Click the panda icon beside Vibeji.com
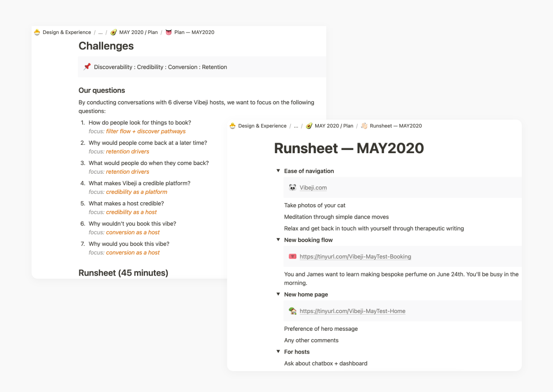This screenshot has width=553, height=392. click(292, 188)
